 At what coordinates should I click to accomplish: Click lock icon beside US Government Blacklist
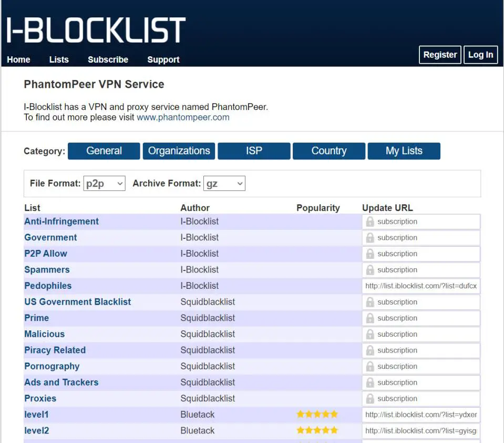tap(370, 302)
